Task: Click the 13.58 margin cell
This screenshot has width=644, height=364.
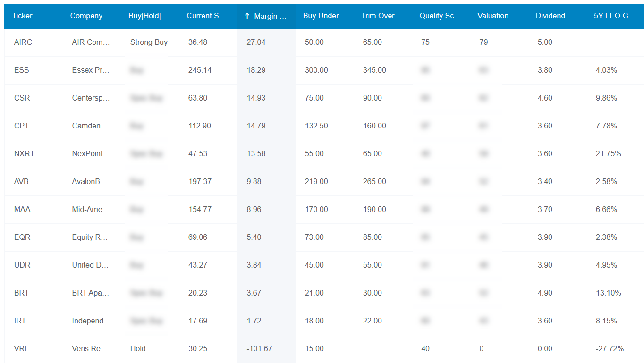Action: (x=256, y=154)
